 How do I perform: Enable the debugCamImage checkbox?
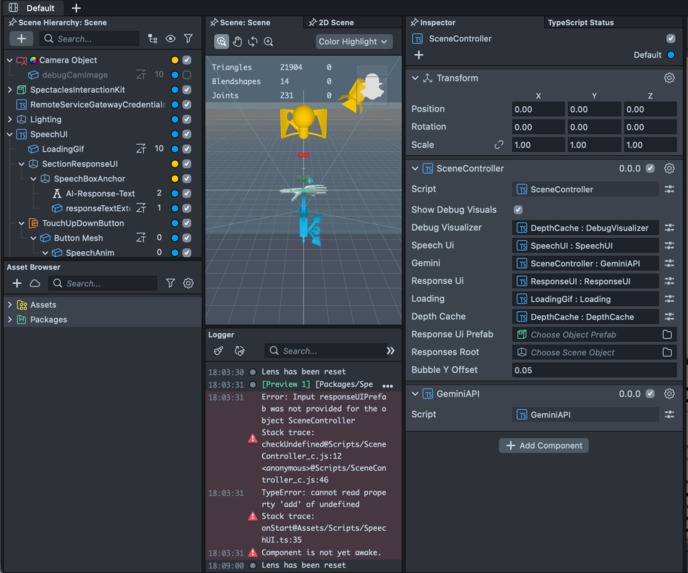[x=187, y=75]
